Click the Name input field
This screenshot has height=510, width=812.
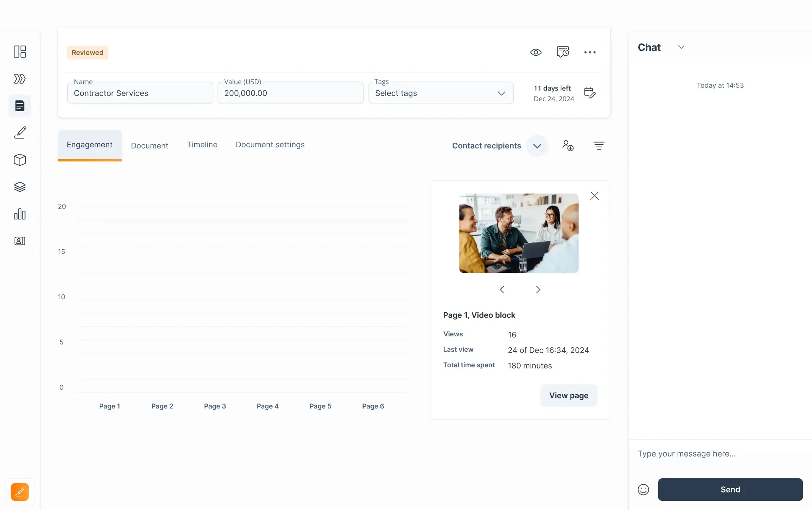(140, 93)
